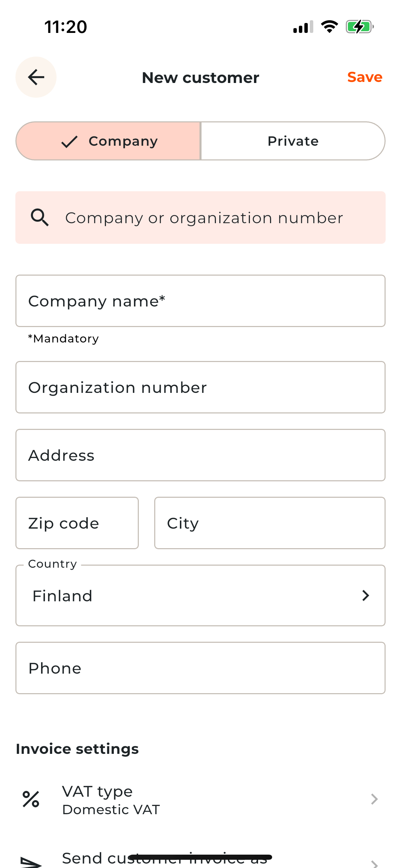This screenshot has width=401, height=868.
Task: Click the Zip code field
Action: 77,523
